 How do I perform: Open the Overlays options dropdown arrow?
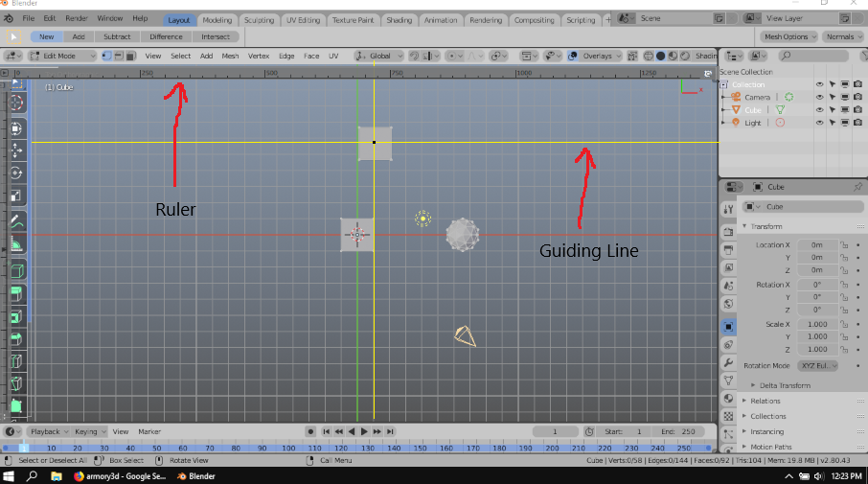tap(618, 56)
